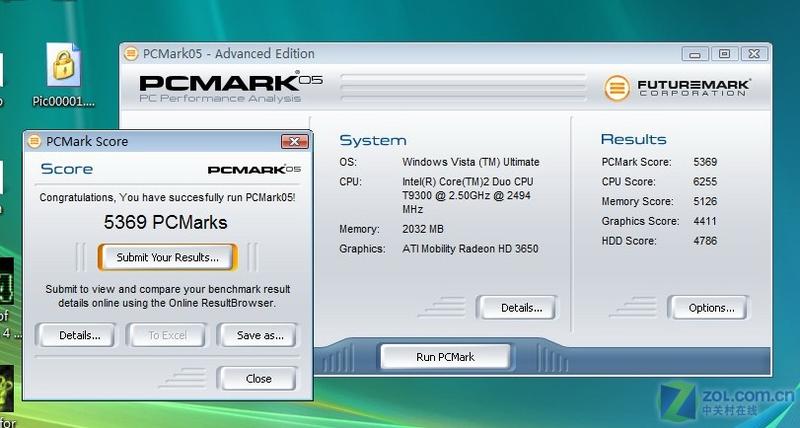Image resolution: width=800 pixels, height=428 pixels.
Task: Click Memory Score value 5126
Action: pos(705,202)
